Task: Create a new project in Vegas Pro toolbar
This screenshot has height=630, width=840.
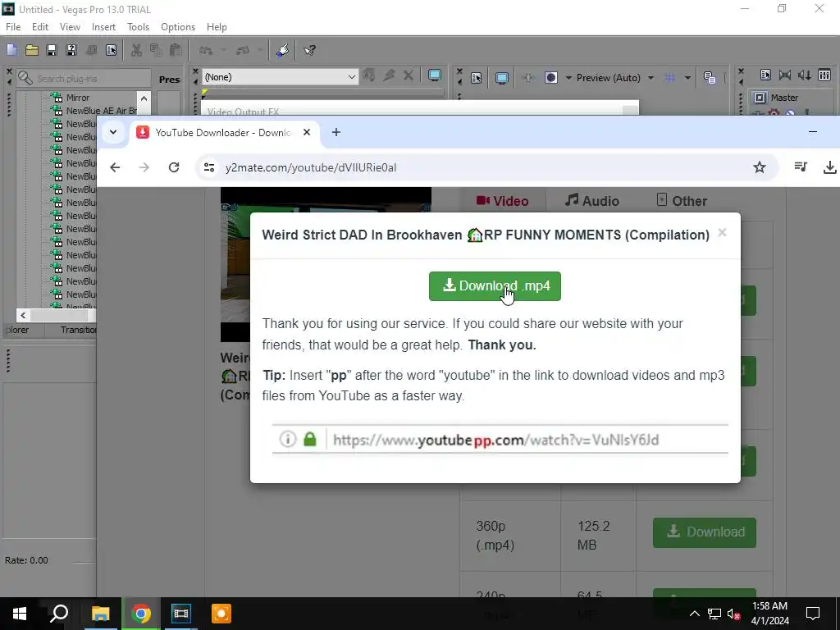Action: pyautogui.click(x=11, y=50)
